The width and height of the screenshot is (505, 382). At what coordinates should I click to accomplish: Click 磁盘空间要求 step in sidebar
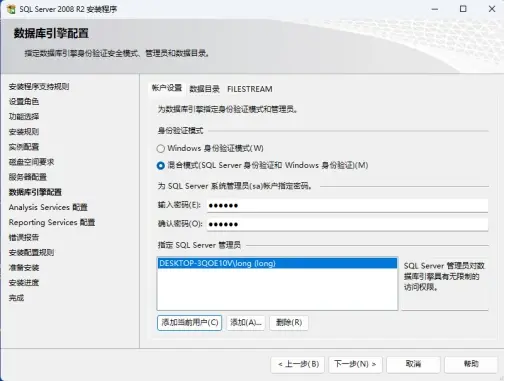[31, 162]
